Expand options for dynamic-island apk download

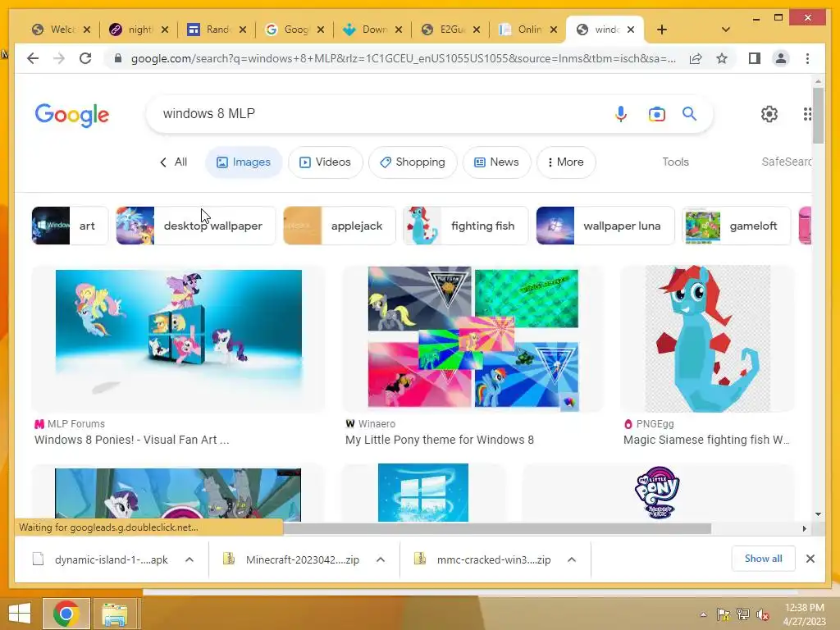pyautogui.click(x=189, y=559)
